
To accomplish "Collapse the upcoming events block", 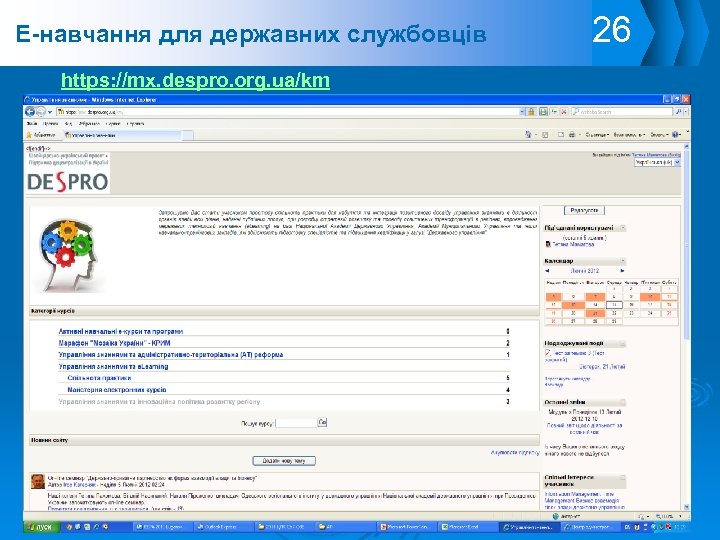I will [x=623, y=343].
